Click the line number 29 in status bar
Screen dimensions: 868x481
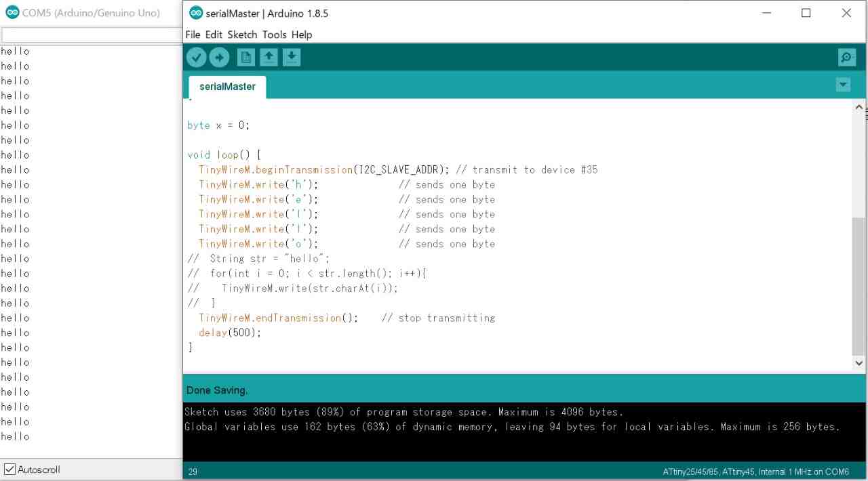(193, 472)
